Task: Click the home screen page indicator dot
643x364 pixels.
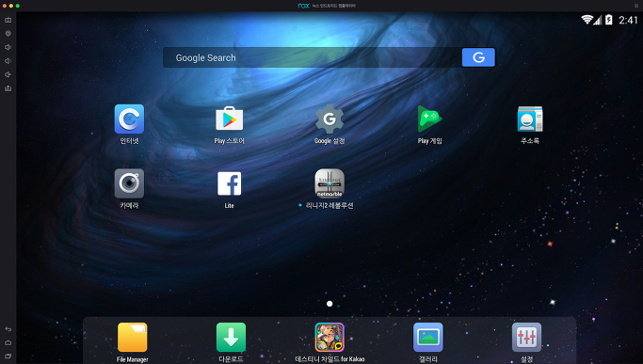Action: pyautogui.click(x=330, y=304)
